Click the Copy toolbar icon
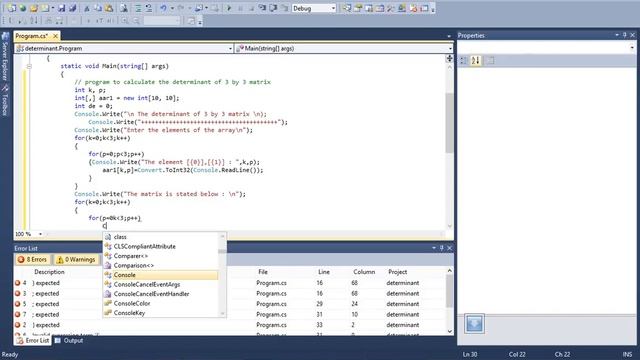The image size is (640, 360). (98, 8)
